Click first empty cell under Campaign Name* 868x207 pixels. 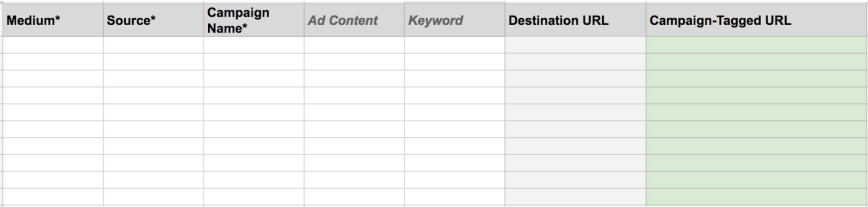(x=254, y=45)
